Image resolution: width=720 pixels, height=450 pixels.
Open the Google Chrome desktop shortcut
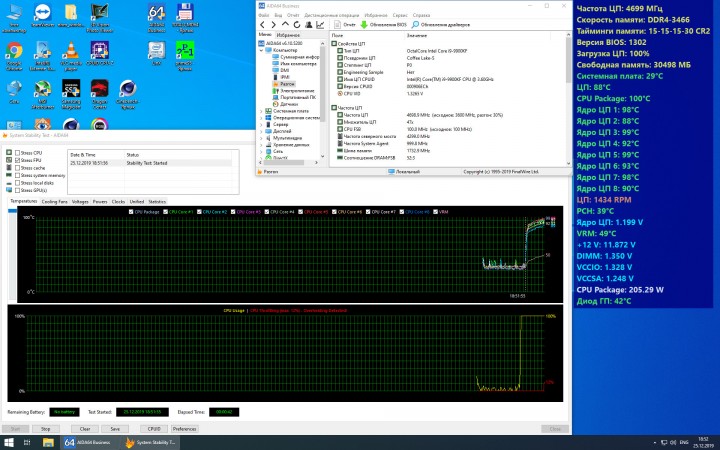click(14, 56)
